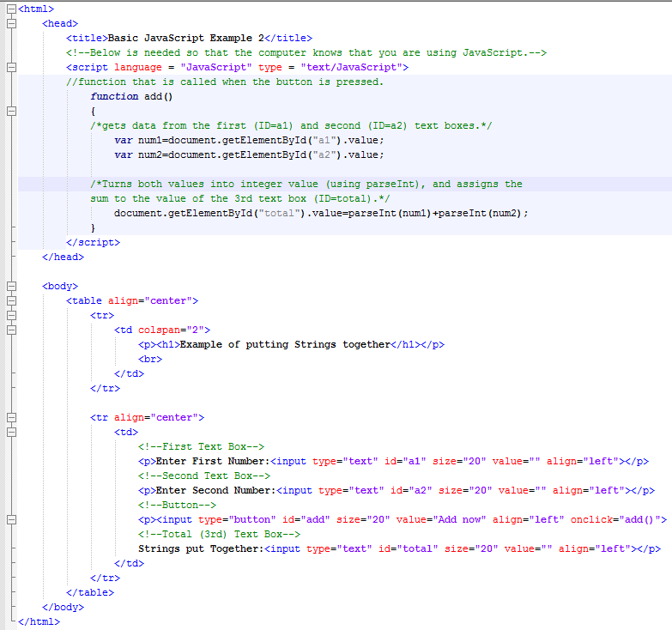Viewport: 672px width, 630px height.
Task: Collapse the fold marker beside the plain <tr> line
Action: coord(11,315)
